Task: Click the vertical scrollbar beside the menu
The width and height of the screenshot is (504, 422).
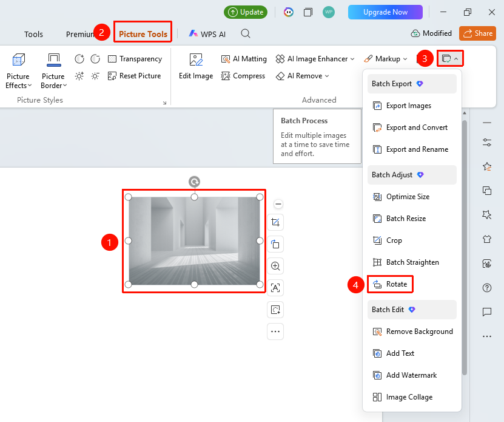Action: [465, 248]
